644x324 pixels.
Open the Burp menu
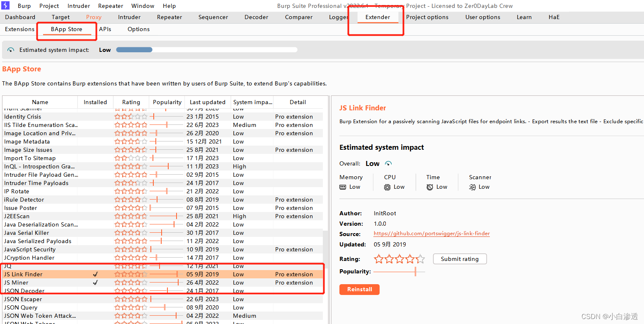(x=24, y=6)
